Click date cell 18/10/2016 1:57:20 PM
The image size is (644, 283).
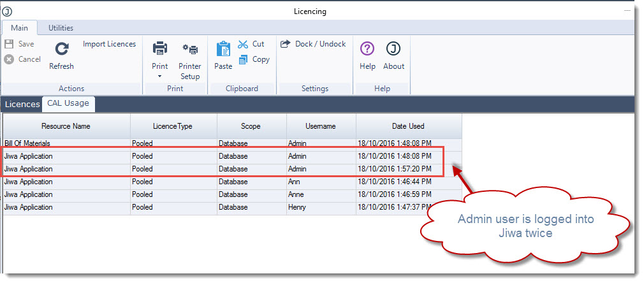[409, 169]
